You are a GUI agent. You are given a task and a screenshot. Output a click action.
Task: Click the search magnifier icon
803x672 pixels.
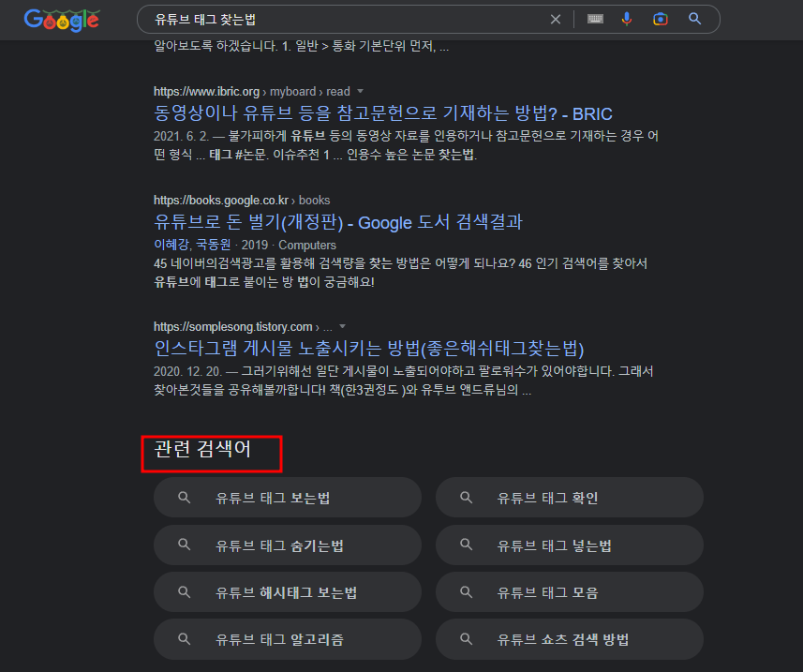pos(693,19)
